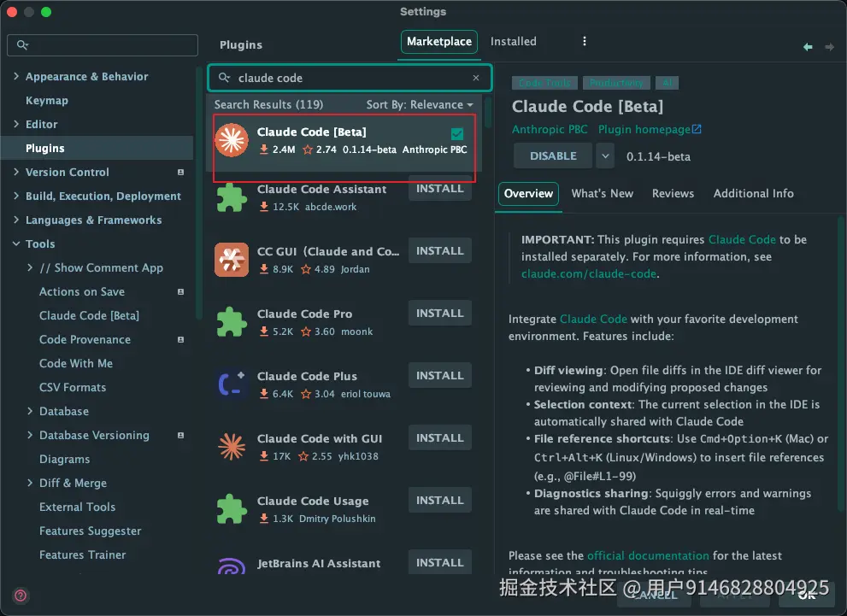847x616 pixels.
Task: Click the settings search input field
Action: pos(103,44)
